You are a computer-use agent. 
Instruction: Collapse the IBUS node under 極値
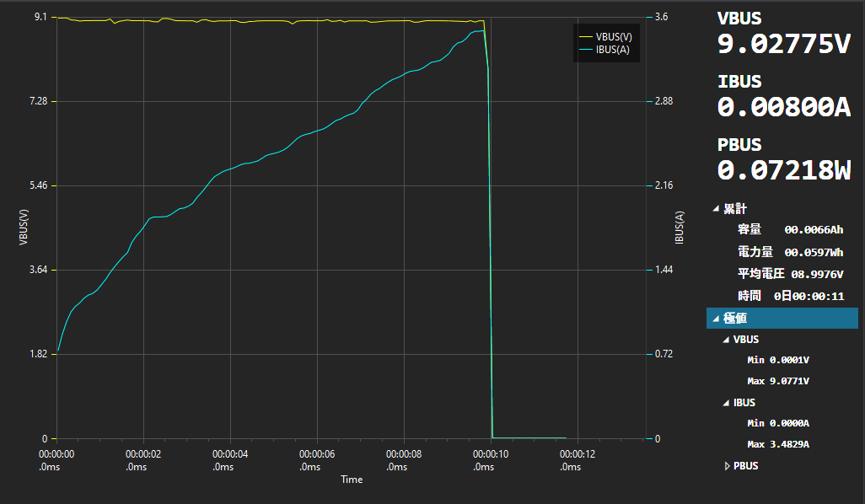pyautogui.click(x=727, y=403)
